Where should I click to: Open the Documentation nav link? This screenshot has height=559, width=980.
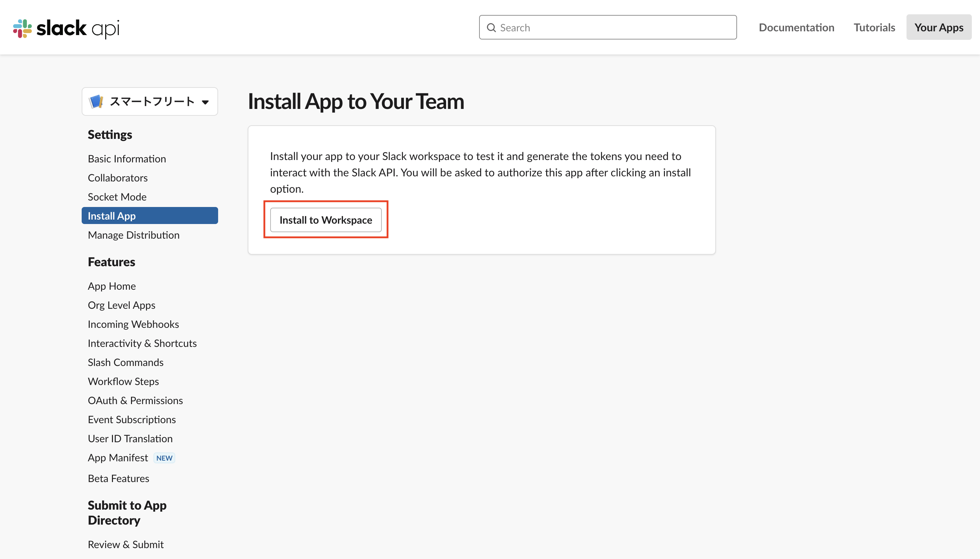(x=796, y=28)
